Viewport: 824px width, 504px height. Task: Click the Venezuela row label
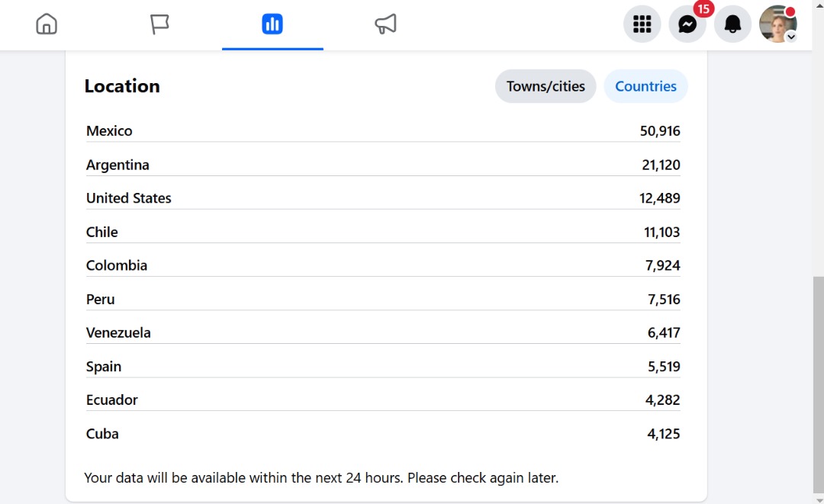118,333
